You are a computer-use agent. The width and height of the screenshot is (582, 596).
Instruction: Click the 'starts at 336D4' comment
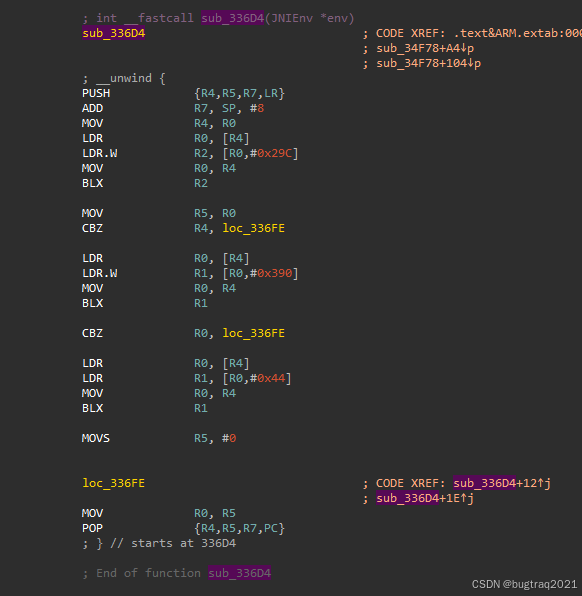tap(184, 543)
